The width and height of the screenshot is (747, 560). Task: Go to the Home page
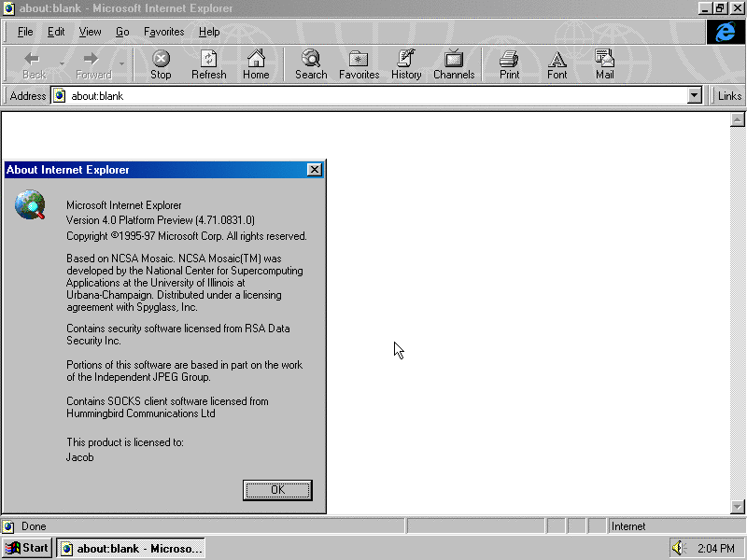point(256,64)
